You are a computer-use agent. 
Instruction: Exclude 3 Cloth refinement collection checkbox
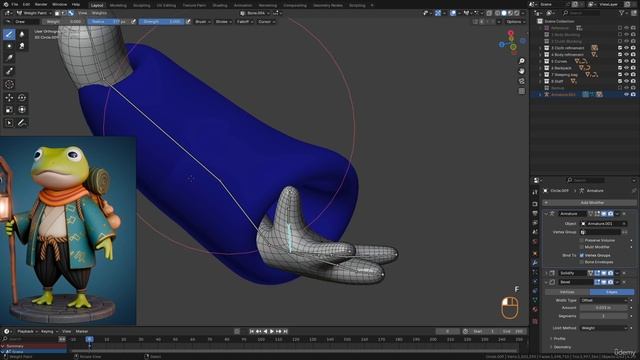pyautogui.click(x=620, y=48)
